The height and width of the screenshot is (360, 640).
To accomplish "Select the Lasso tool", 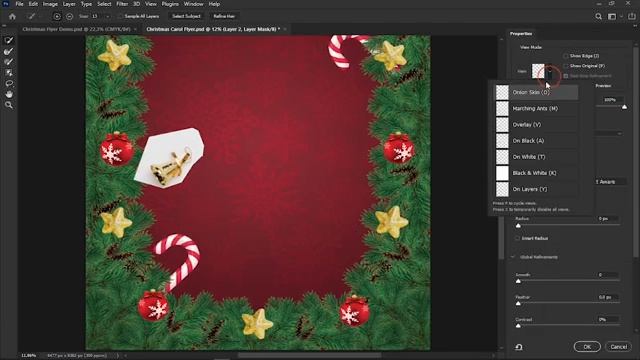I will [9, 83].
